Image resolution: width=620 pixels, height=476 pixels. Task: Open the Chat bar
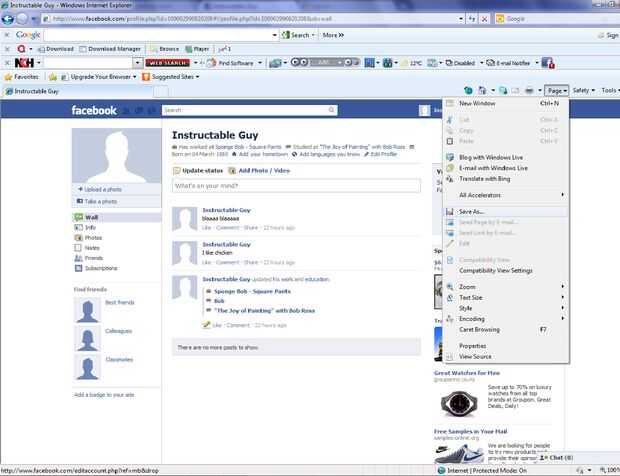coord(556,458)
